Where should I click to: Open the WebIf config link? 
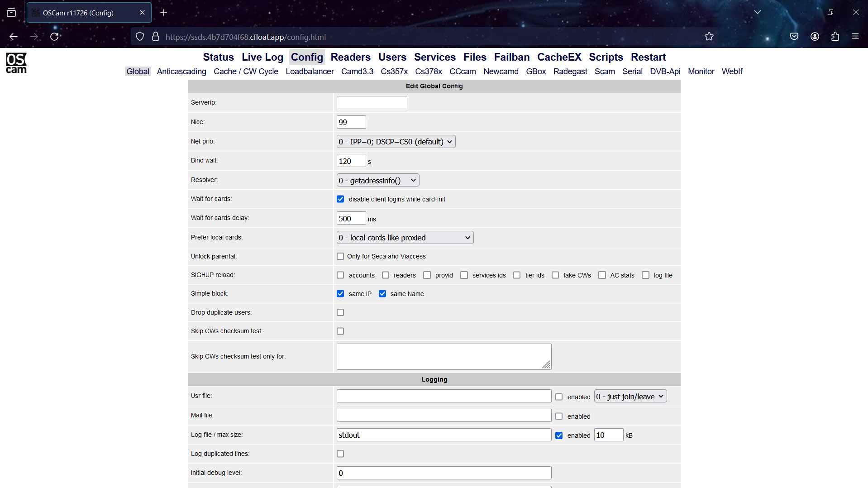tap(732, 72)
